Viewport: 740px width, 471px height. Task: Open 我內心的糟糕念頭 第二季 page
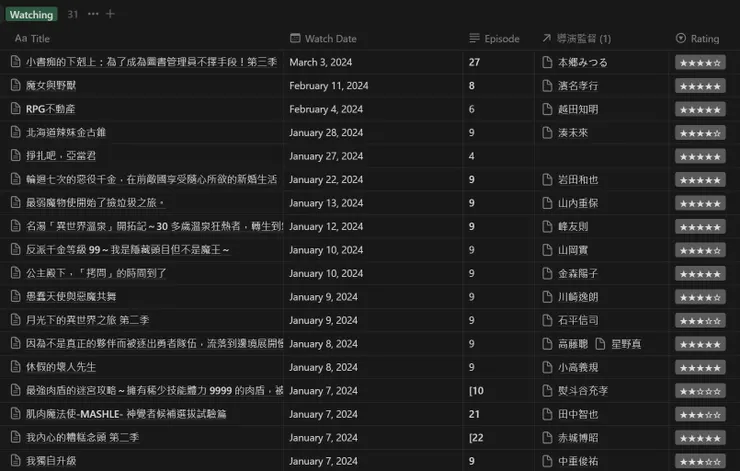pos(82,437)
